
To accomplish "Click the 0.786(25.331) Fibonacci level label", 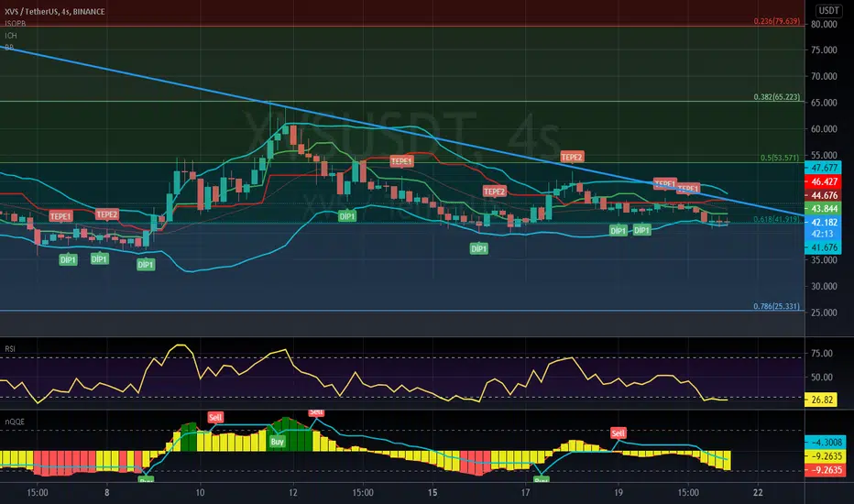I will coord(776,306).
